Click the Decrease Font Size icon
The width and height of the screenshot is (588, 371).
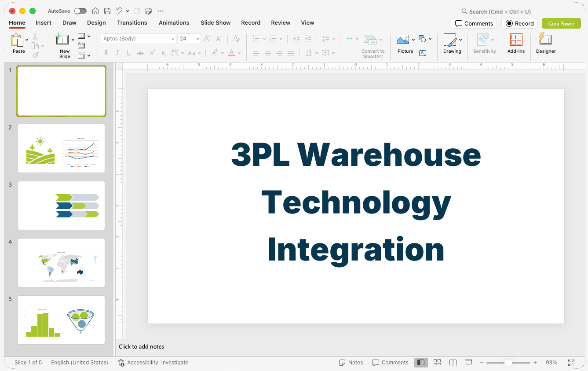point(219,39)
